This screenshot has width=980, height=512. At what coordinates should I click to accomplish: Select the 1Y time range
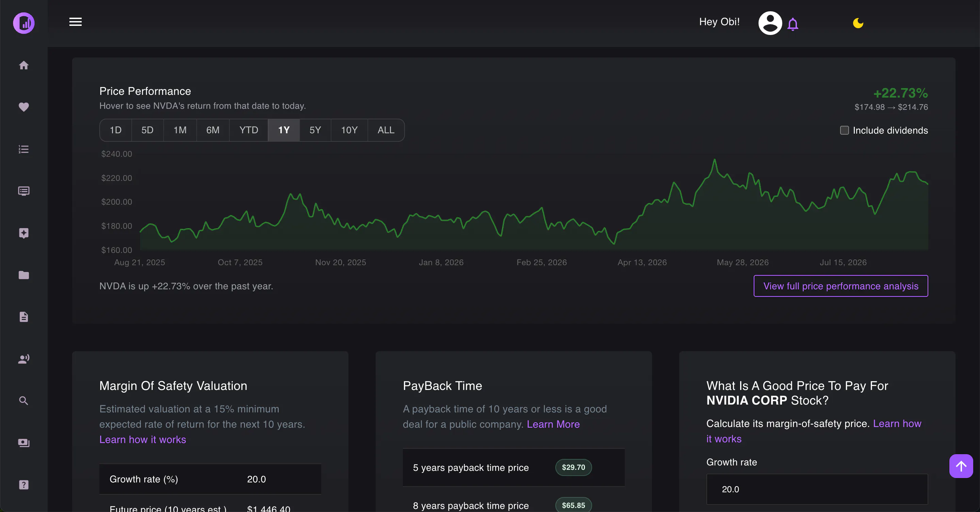click(284, 130)
